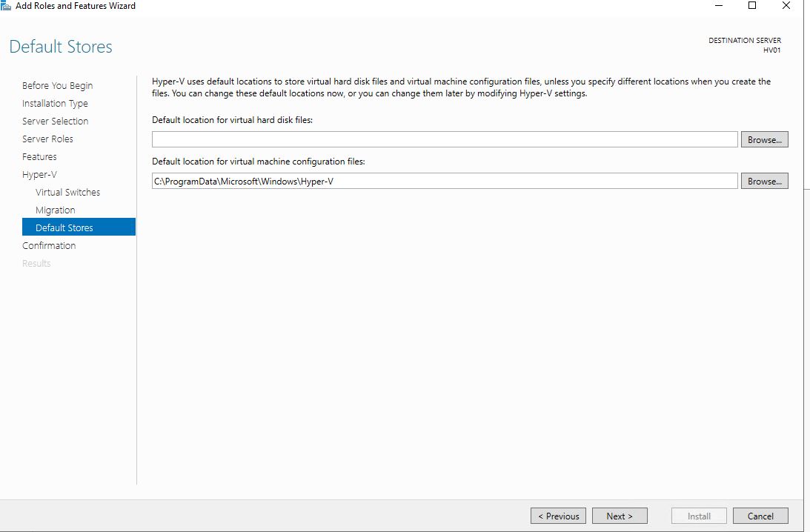Open the Installation Type step
This screenshot has width=810, height=532.
tap(55, 104)
